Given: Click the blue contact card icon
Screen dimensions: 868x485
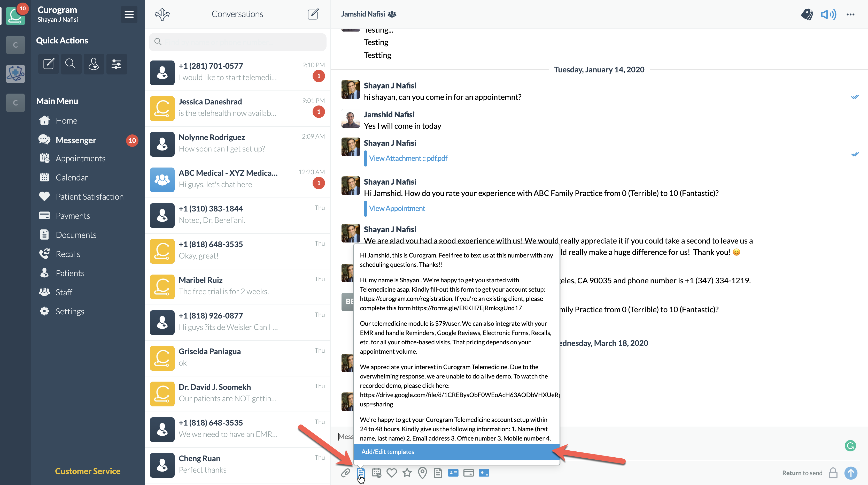Looking at the screenshot, I should coord(453,473).
